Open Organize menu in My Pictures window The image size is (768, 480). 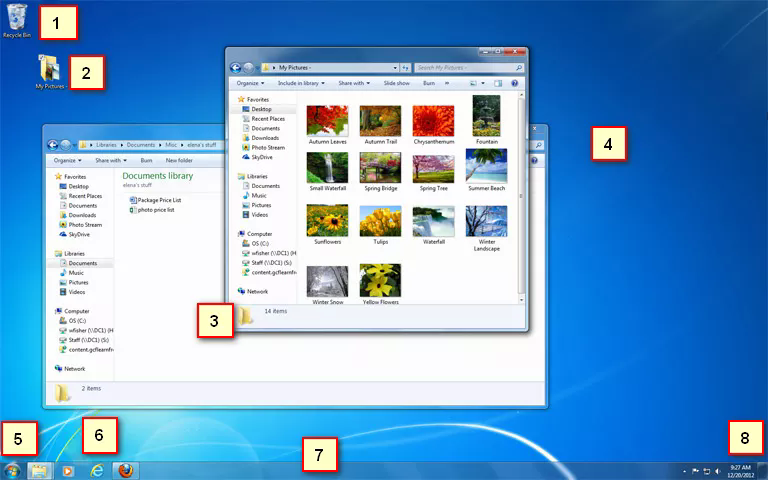tap(250, 83)
